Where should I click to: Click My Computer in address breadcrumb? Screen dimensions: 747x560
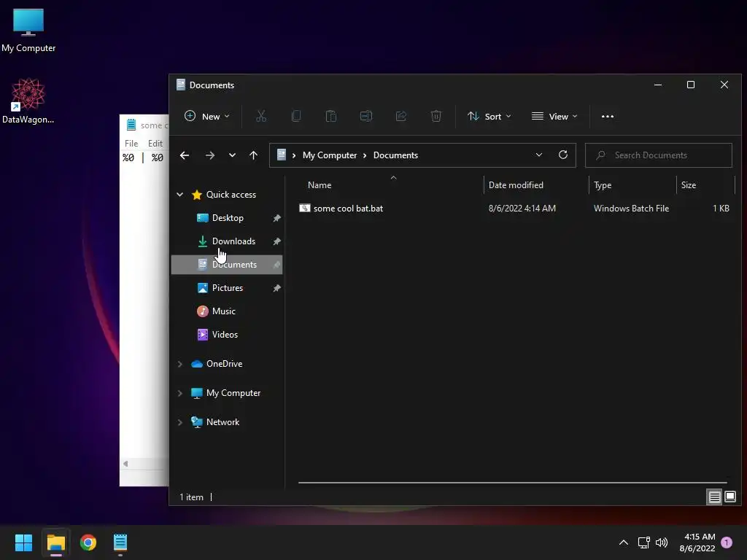tap(330, 155)
